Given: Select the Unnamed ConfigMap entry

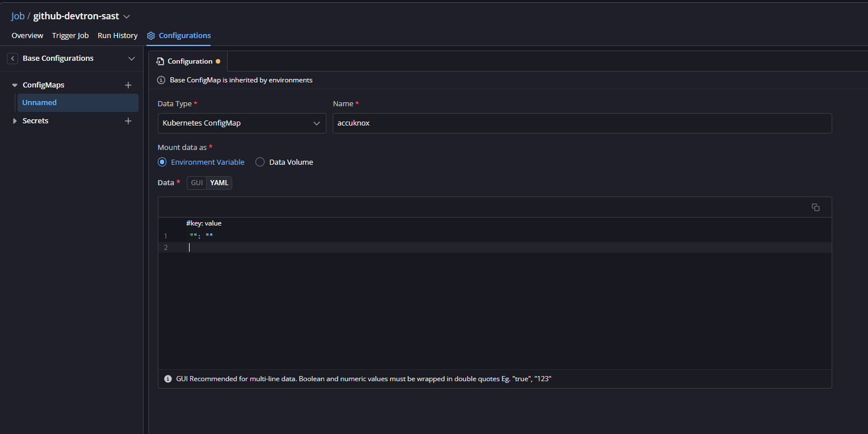Looking at the screenshot, I should (40, 103).
